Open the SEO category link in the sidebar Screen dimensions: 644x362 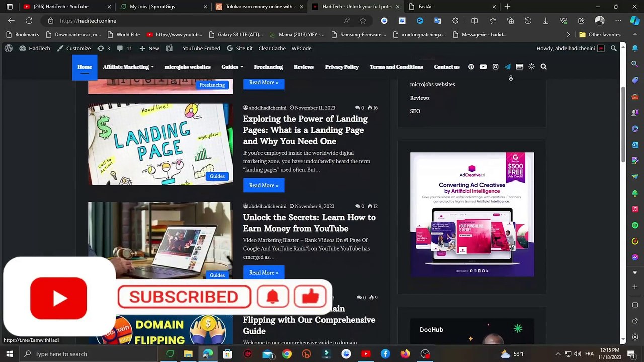pyautogui.click(x=415, y=111)
